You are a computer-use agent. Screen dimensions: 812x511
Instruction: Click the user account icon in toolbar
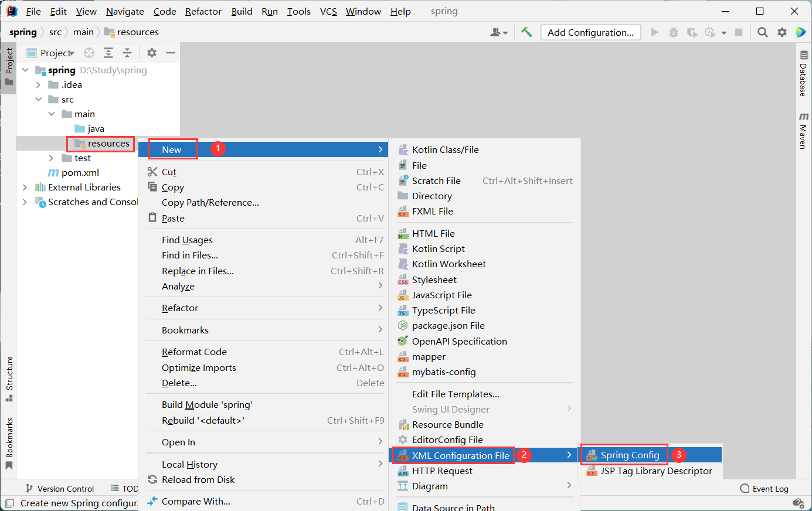499,32
